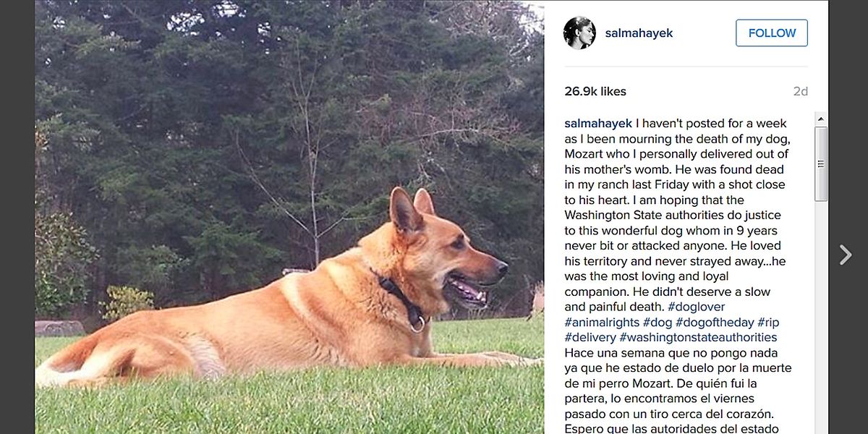Viewport: 868px width, 434px height.
Task: Click scrollbar track below the thumb
Action: tap(821, 325)
